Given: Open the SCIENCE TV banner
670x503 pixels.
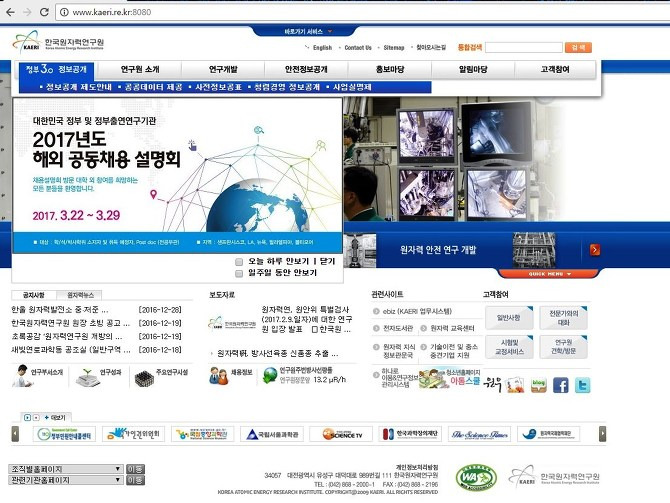Looking at the screenshot, I should (341, 434).
